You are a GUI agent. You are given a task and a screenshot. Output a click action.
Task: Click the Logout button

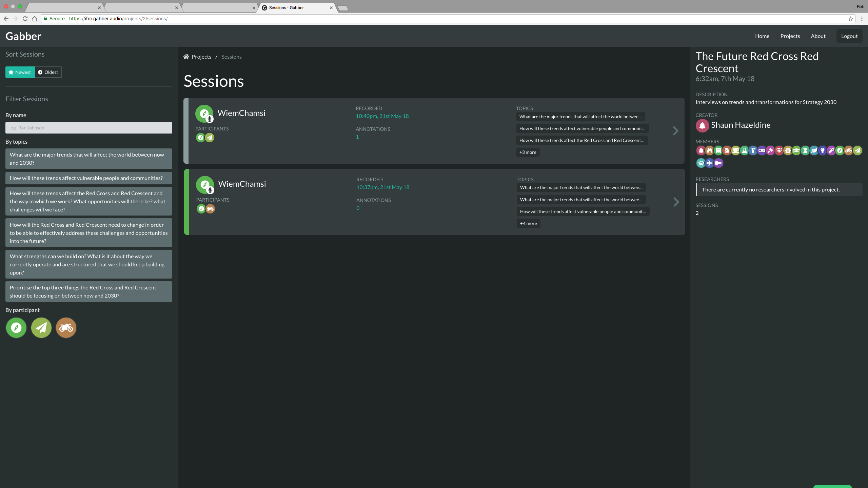(x=849, y=36)
